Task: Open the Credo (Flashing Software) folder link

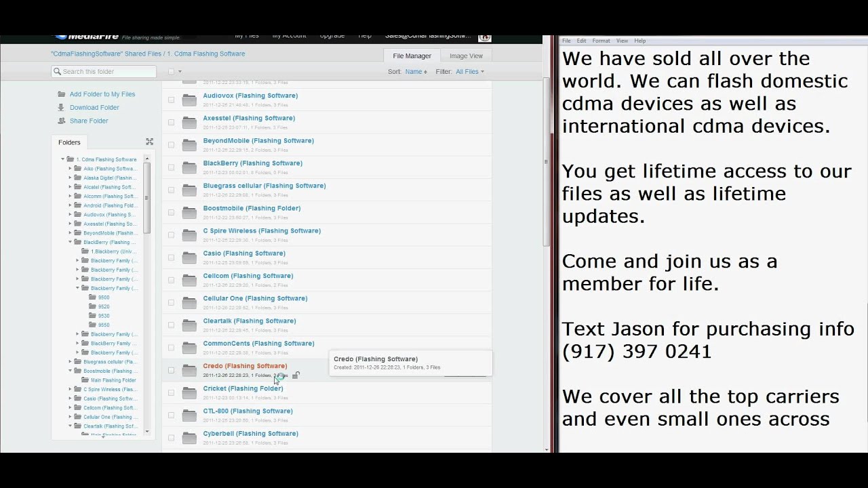Action: pos(245,366)
